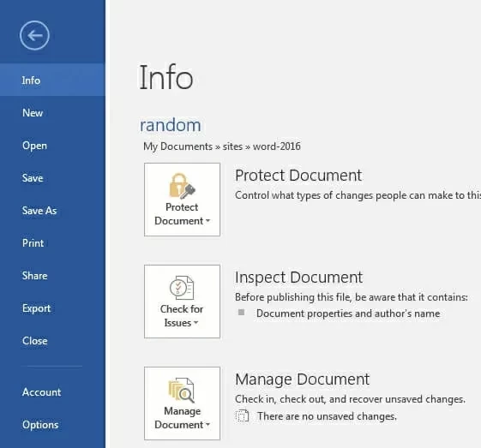
Task: Click Close in the sidebar
Action: [52, 341]
